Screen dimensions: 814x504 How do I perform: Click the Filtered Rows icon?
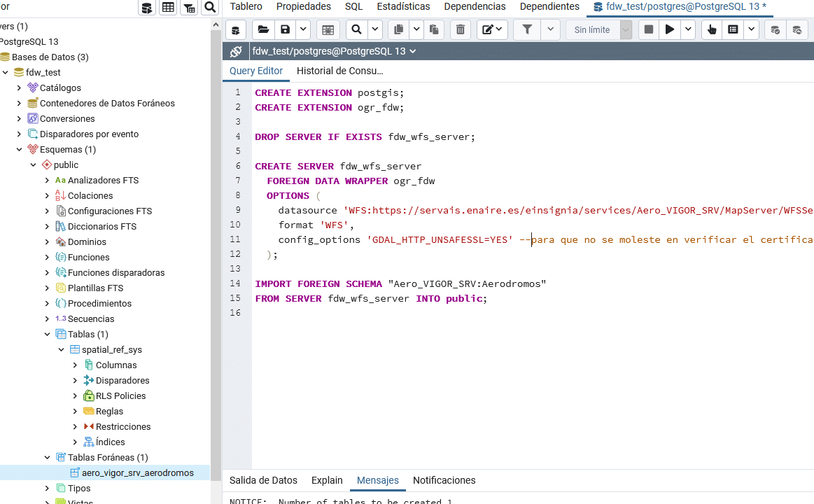(x=188, y=7)
